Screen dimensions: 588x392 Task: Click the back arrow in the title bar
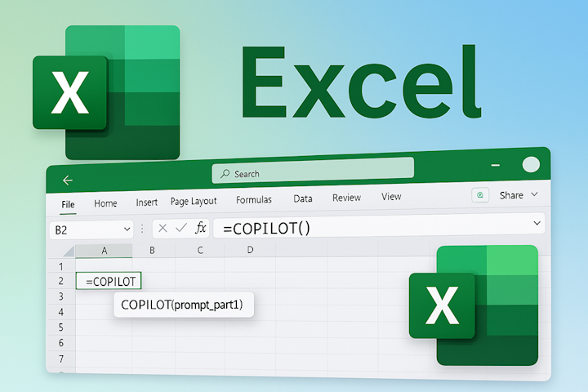click(x=68, y=180)
